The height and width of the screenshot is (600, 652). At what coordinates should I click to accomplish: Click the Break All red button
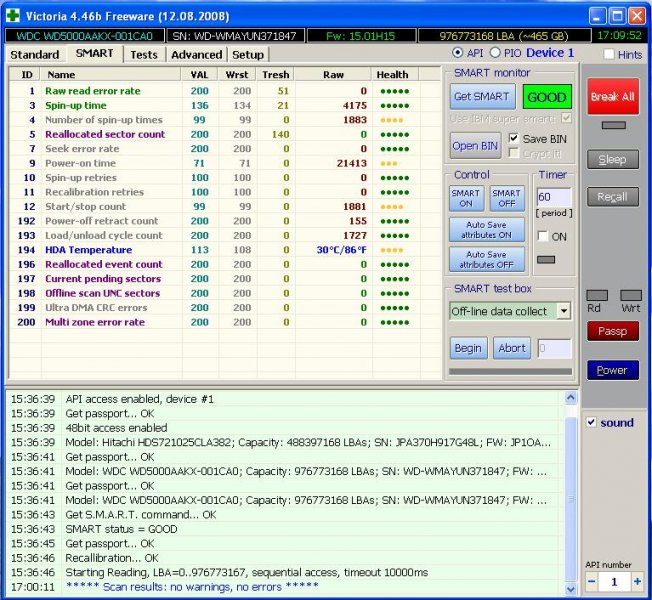612,97
